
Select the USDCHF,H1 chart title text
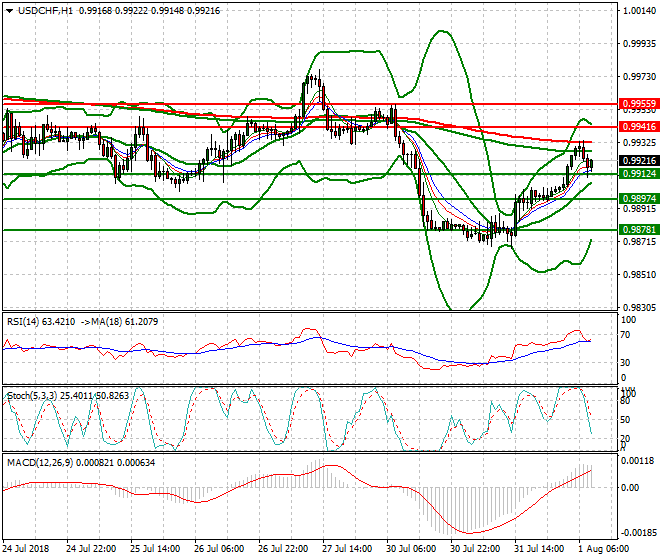point(45,11)
